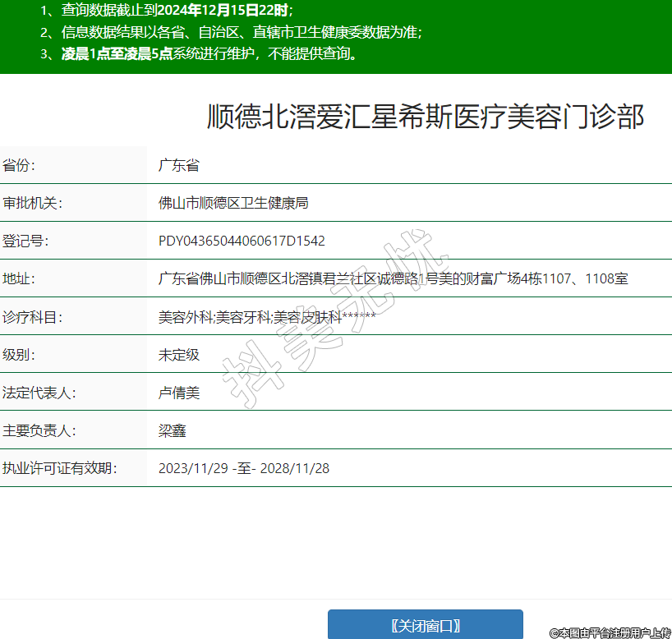Select the 级别 field label

[x=20, y=355]
